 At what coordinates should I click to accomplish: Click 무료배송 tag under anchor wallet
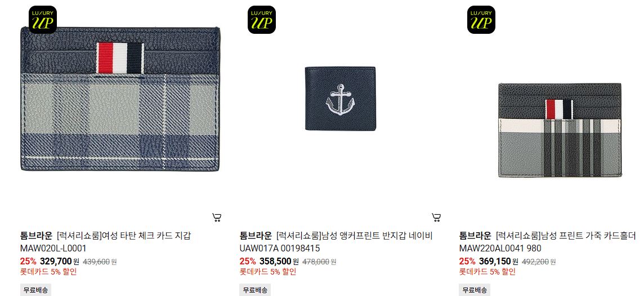click(x=255, y=290)
